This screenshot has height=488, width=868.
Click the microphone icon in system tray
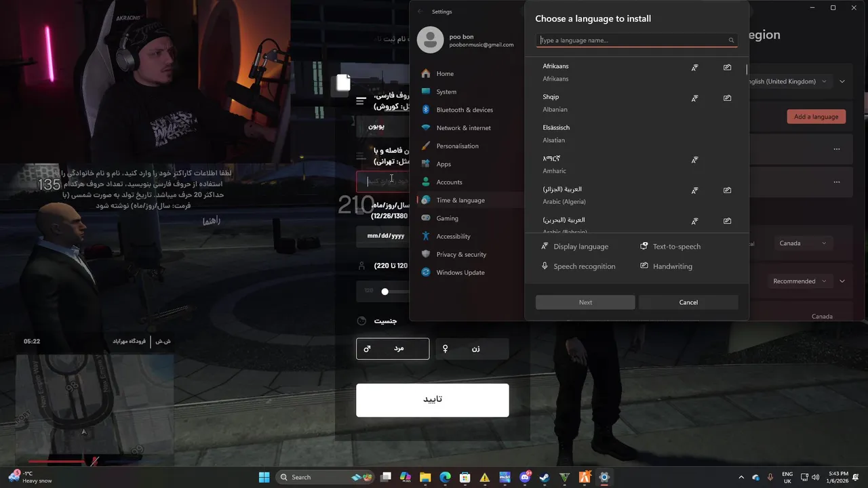[769, 477]
